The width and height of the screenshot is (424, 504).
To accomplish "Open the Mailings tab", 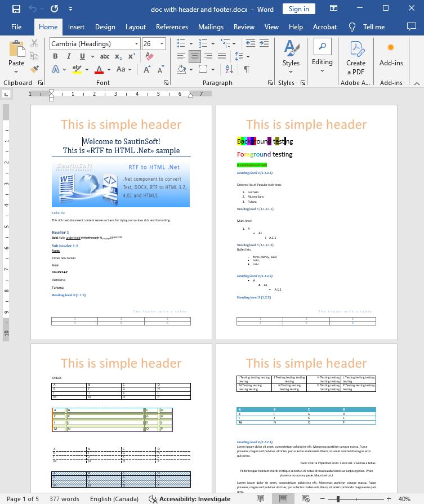I will coord(211,27).
